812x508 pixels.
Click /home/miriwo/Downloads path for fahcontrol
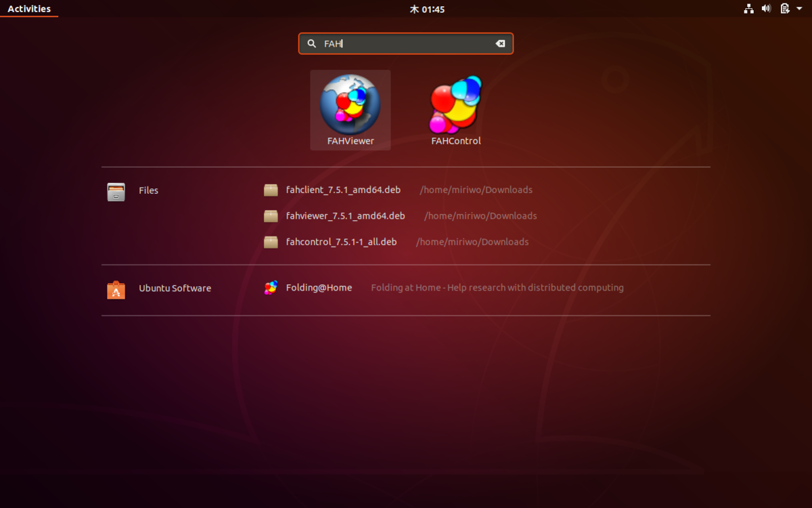472,241
